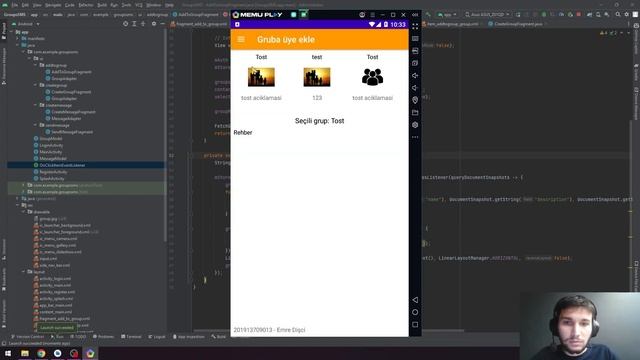Tap the Android home button in MEmu
This screenshot has height=360, width=640.
pos(415,312)
